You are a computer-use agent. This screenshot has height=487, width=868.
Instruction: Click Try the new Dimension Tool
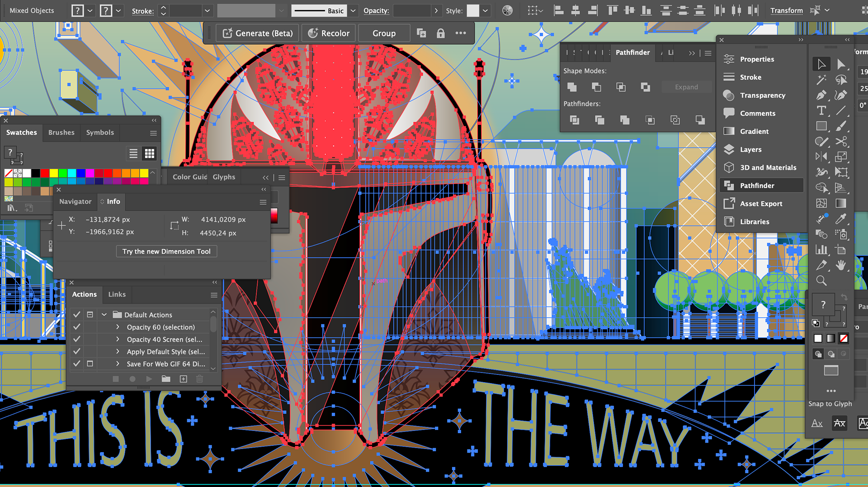pyautogui.click(x=166, y=251)
